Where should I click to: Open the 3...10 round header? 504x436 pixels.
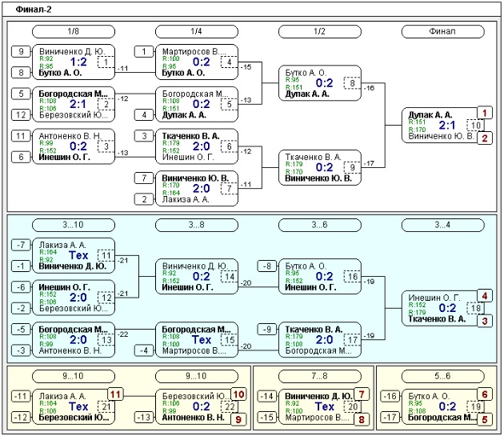pos(74,225)
